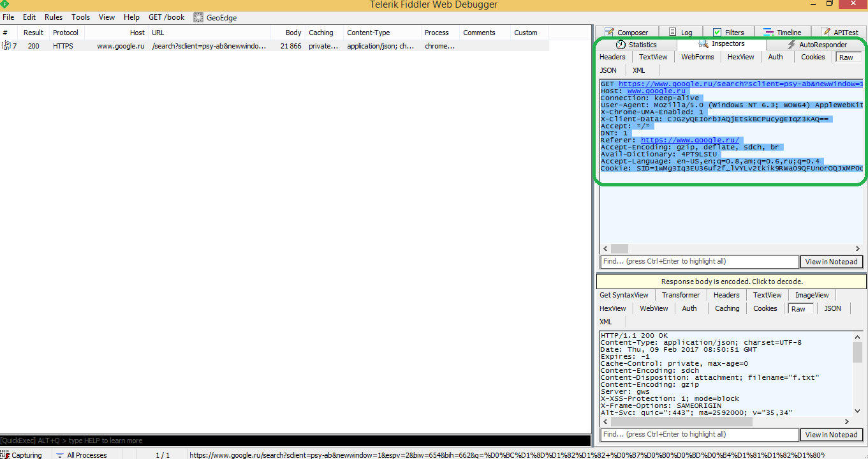Click the GeoEdge toolbar icon
868x459 pixels.
point(198,18)
